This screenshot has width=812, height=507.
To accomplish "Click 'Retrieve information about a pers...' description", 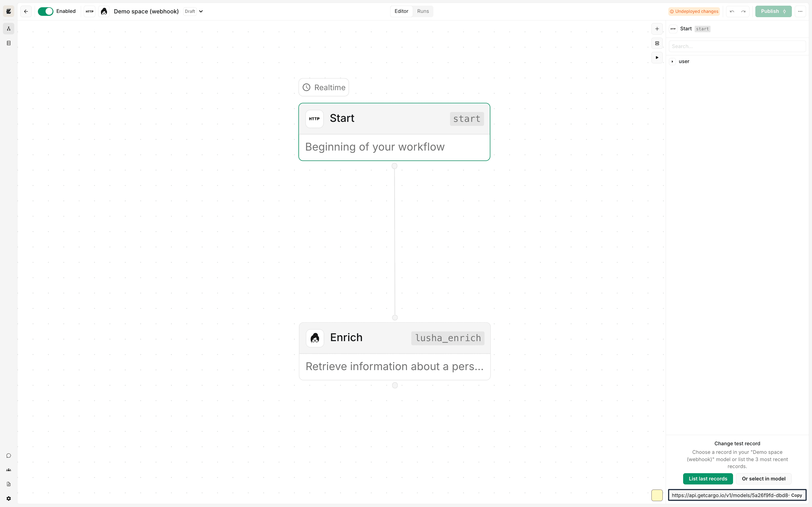I will point(394,367).
